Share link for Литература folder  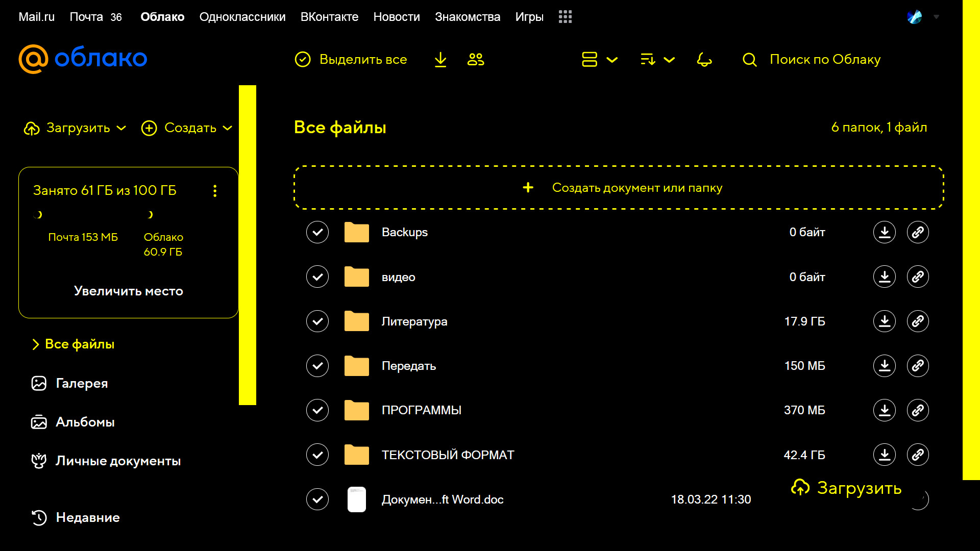[918, 321]
